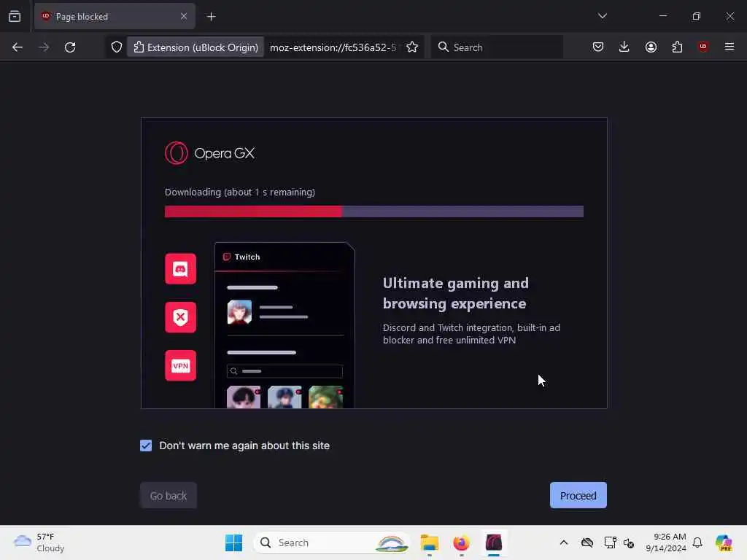Open the Firefox application hamburger menu
This screenshot has width=747, height=560.
(x=729, y=47)
